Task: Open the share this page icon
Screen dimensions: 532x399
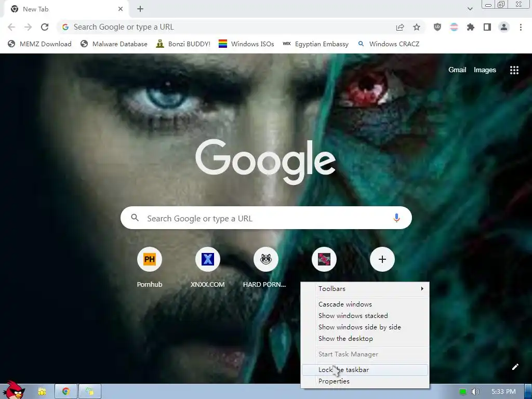Action: click(400, 27)
